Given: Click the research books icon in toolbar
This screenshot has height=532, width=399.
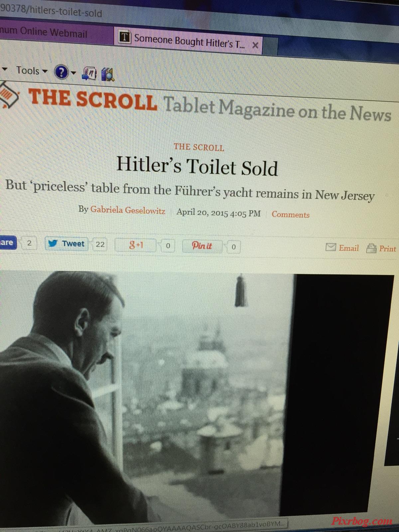Looking at the screenshot, I should click(x=108, y=74).
